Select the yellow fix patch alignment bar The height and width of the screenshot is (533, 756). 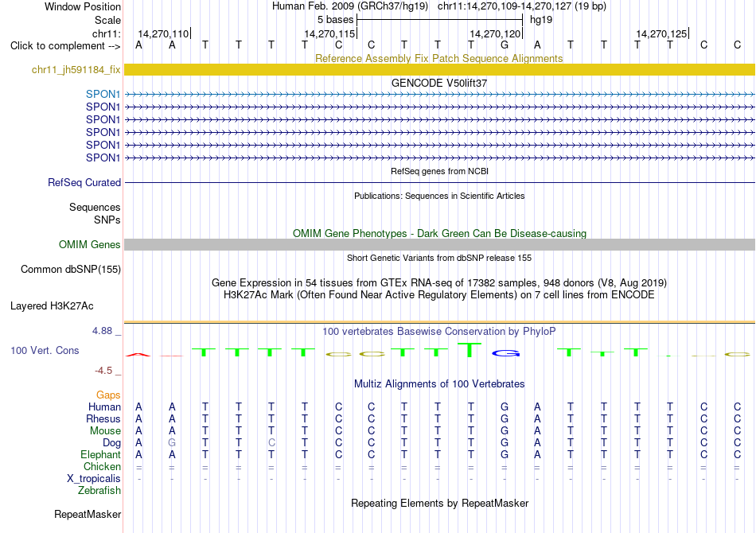pos(439,70)
